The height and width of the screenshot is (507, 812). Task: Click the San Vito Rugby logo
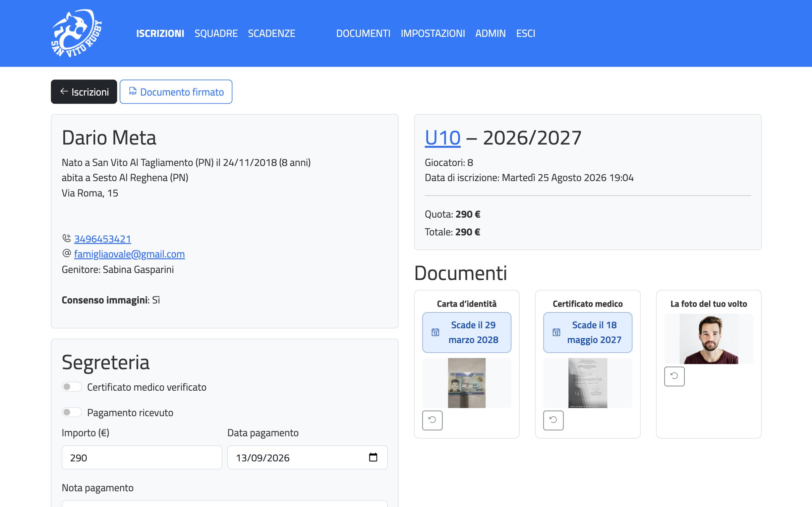click(x=76, y=33)
